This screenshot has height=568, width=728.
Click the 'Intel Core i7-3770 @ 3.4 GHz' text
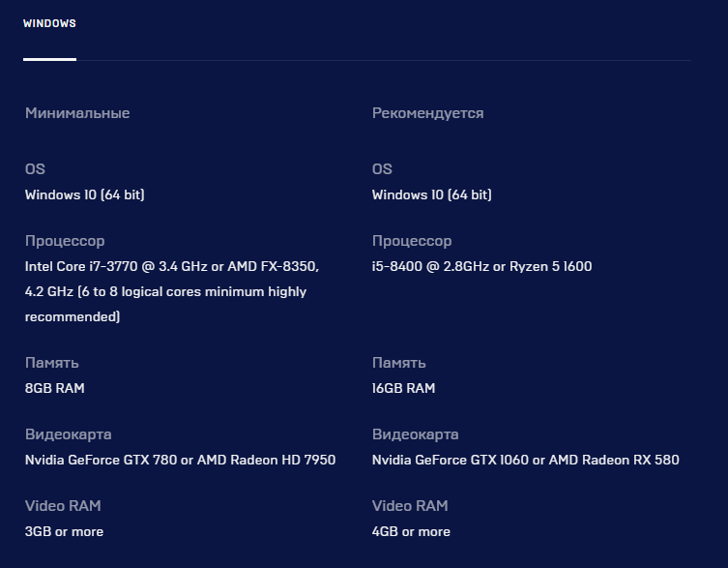pos(116,266)
